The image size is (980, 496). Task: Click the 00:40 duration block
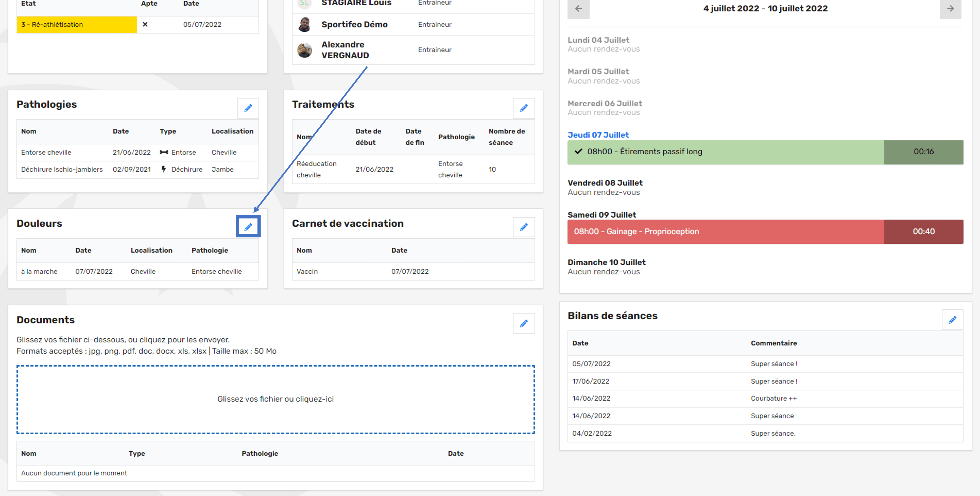pos(923,231)
